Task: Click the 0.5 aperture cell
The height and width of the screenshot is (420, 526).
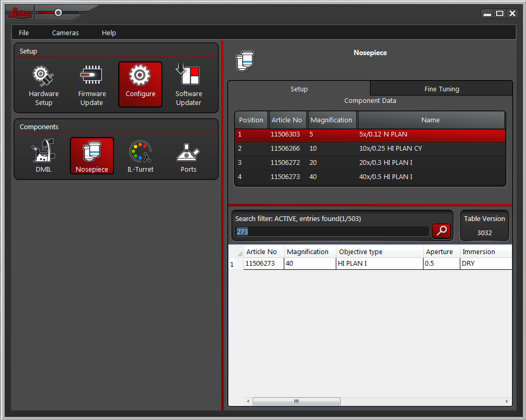Action: coord(441,264)
